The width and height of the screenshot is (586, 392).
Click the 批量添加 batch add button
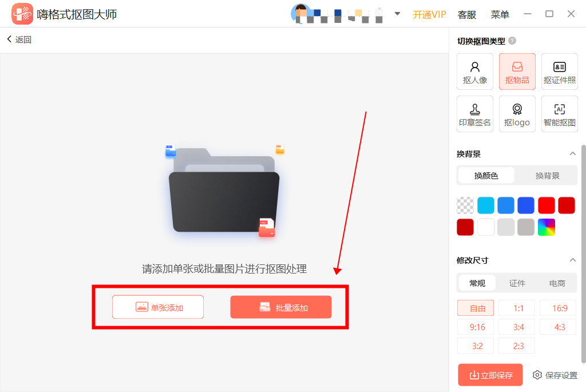click(281, 307)
